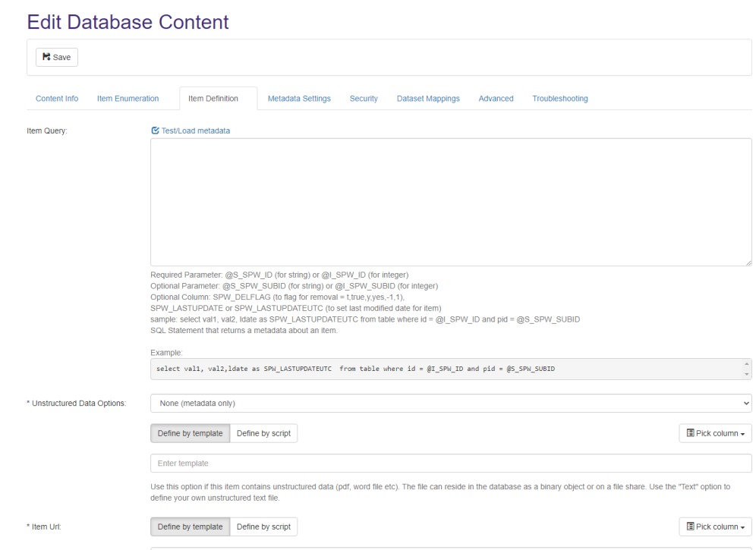The width and height of the screenshot is (756, 550).
Task: Select Define by template for Unstructured Data
Action: point(191,433)
